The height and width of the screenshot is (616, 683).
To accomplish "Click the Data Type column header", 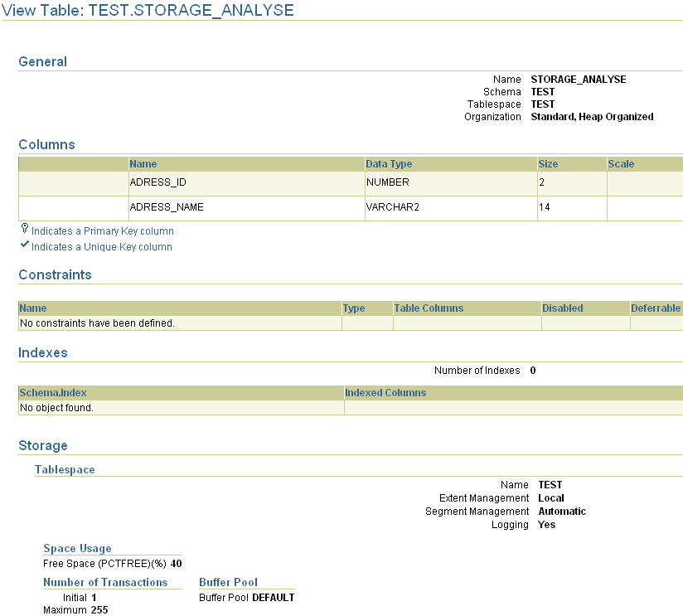I will pyautogui.click(x=389, y=164).
